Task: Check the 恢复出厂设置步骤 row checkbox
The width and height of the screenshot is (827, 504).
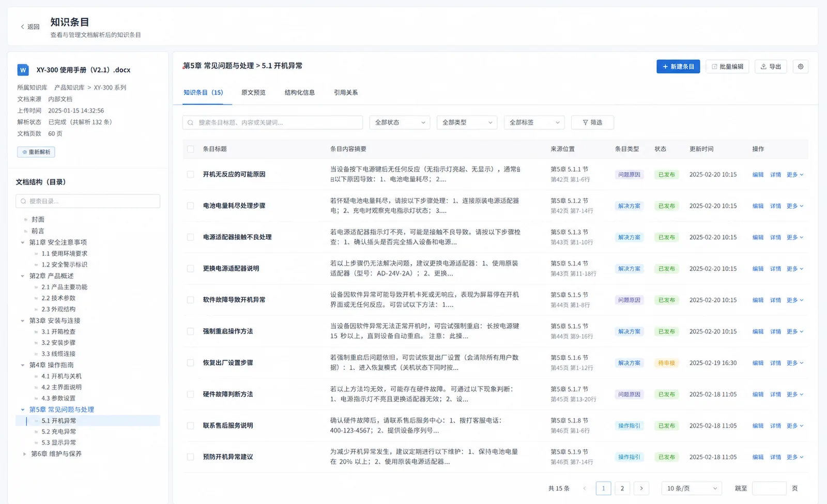Action: (191, 363)
